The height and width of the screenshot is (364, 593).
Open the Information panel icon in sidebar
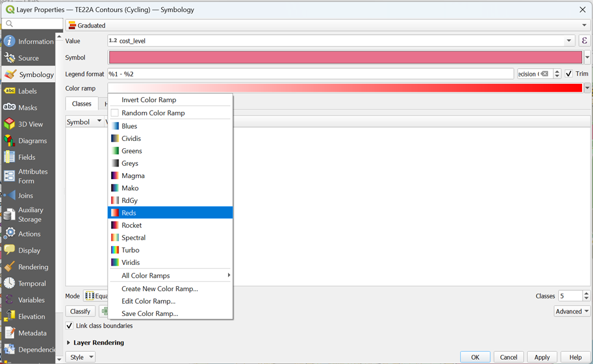pos(10,41)
